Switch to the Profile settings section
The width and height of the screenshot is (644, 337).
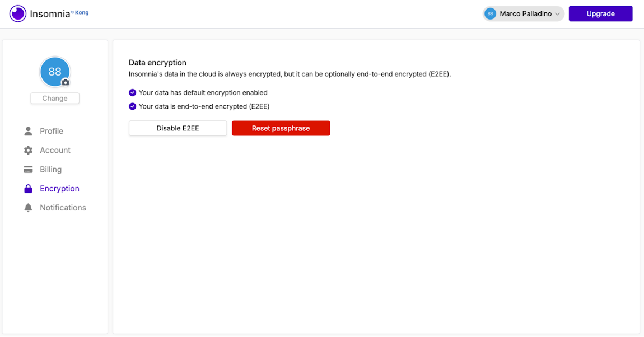point(51,131)
